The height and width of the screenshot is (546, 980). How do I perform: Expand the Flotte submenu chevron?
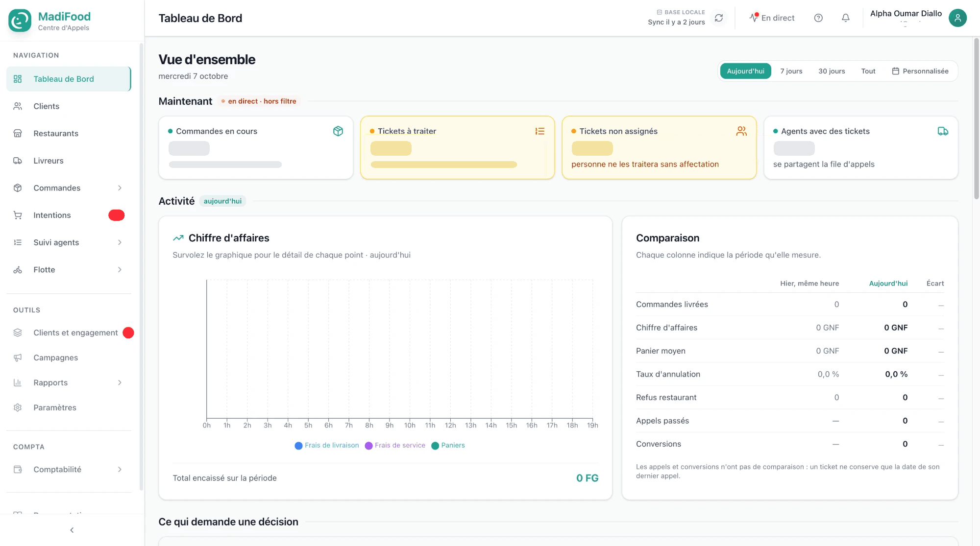click(120, 270)
